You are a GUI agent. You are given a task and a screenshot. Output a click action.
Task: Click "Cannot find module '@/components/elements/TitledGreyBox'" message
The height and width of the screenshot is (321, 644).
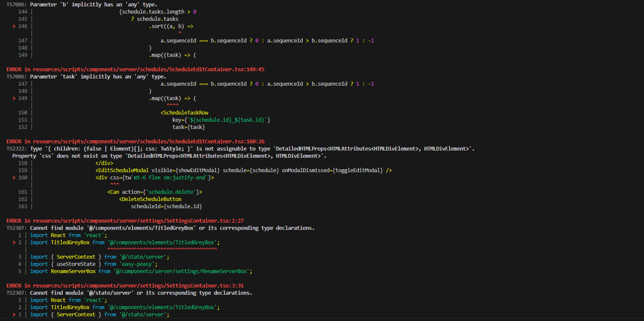tap(172, 228)
